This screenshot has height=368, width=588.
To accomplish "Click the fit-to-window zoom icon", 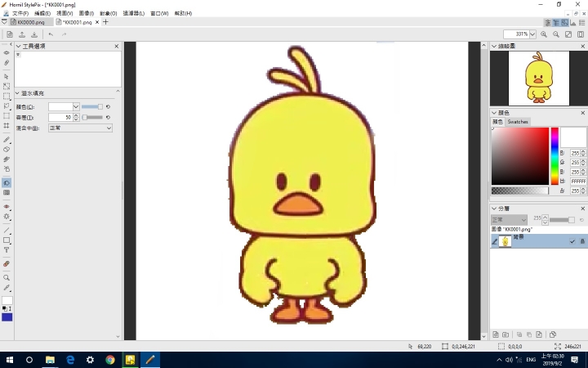I will (x=568, y=34).
